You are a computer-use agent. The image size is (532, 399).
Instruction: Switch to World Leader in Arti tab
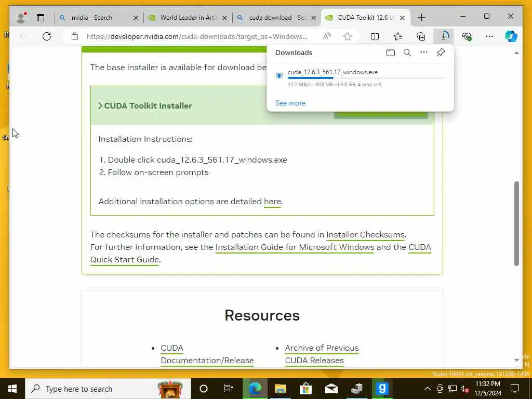click(188, 18)
